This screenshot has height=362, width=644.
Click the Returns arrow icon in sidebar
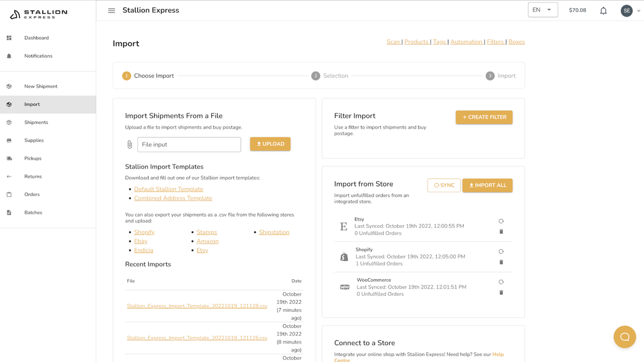coord(9,176)
